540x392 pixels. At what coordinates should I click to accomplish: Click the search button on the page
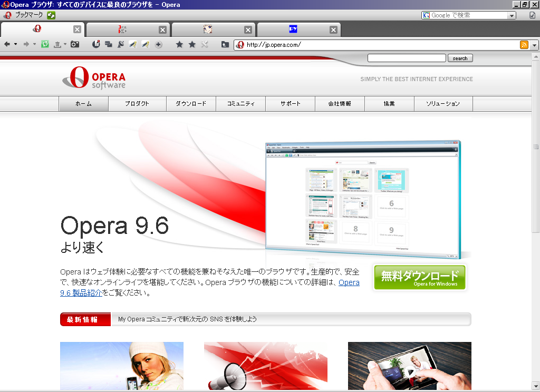[460, 58]
